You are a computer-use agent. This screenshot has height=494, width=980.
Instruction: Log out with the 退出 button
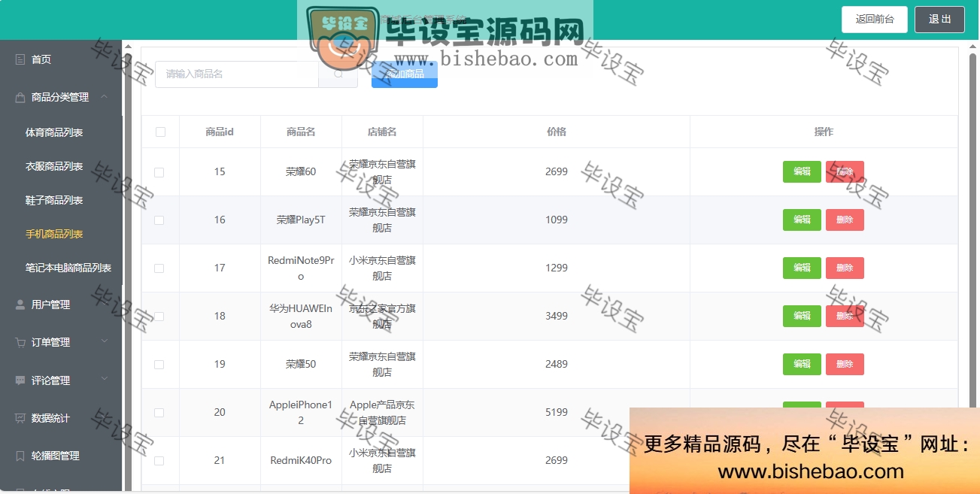[939, 20]
